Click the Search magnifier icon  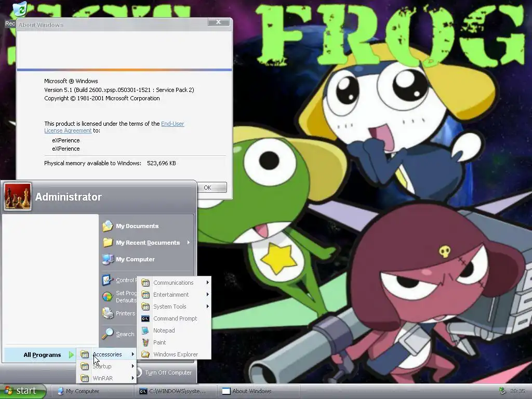[x=108, y=334]
